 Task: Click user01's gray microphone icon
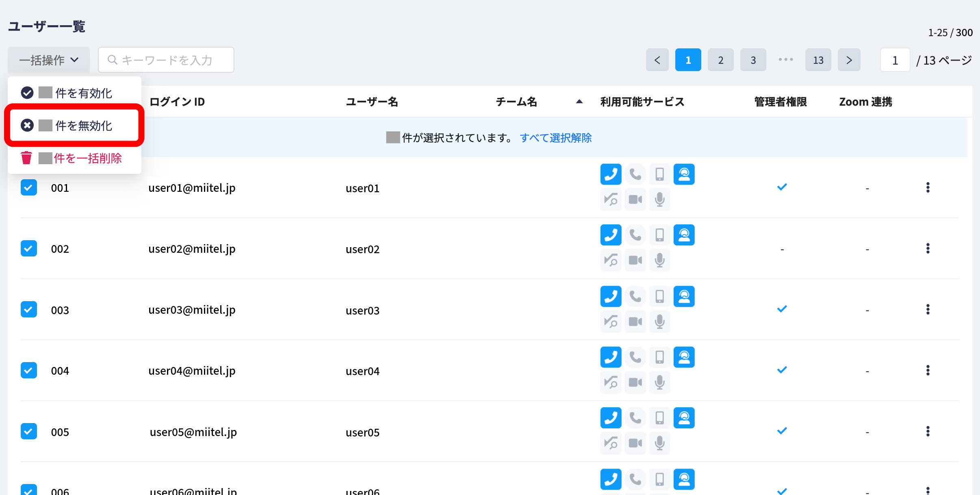click(659, 200)
